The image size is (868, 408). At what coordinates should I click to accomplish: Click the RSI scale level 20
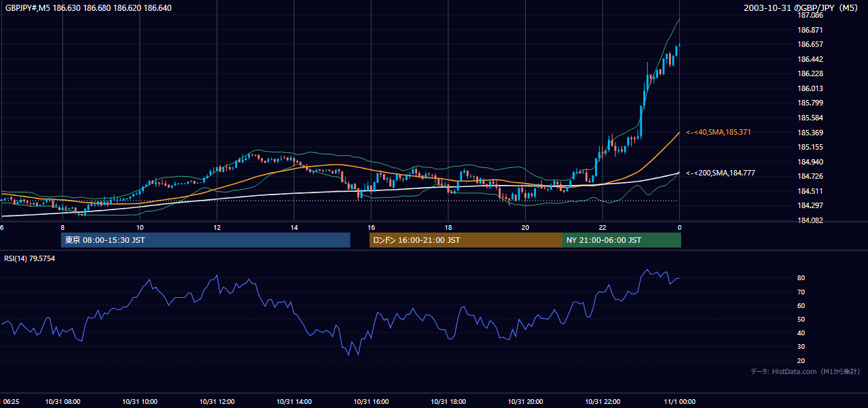tap(801, 360)
